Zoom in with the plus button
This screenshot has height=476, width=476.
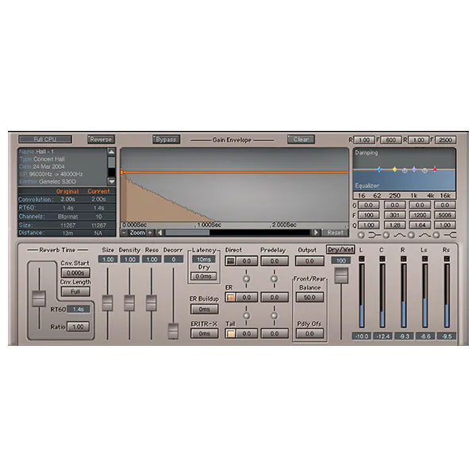tap(150, 232)
